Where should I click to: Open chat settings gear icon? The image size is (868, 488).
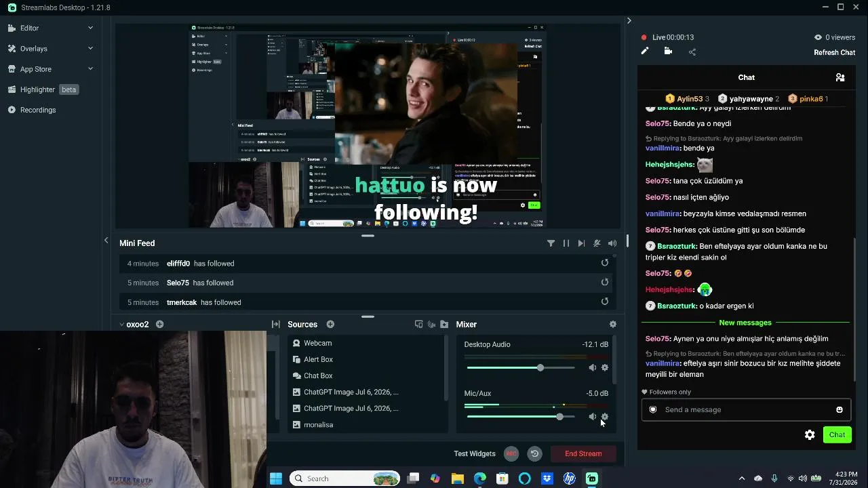click(810, 435)
